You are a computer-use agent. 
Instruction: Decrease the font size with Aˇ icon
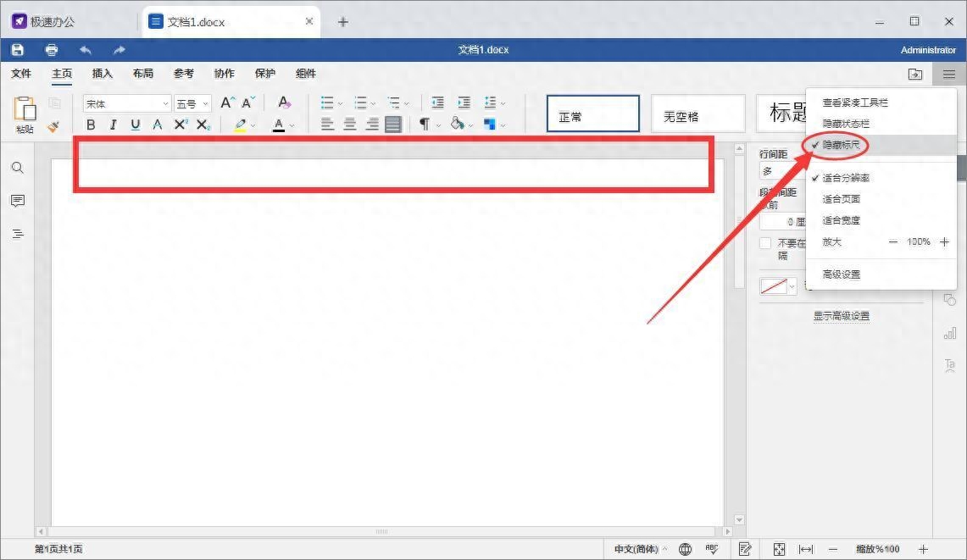pos(248,103)
